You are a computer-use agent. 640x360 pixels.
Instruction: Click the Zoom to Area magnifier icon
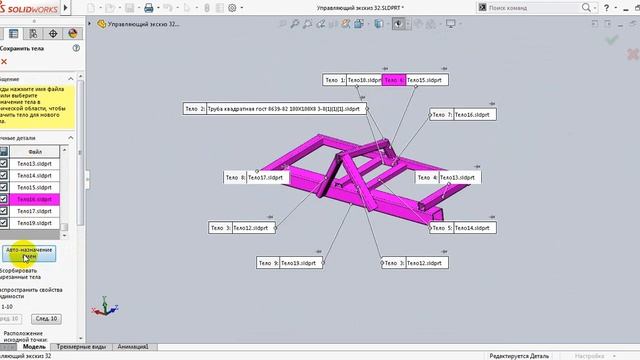click(x=307, y=24)
